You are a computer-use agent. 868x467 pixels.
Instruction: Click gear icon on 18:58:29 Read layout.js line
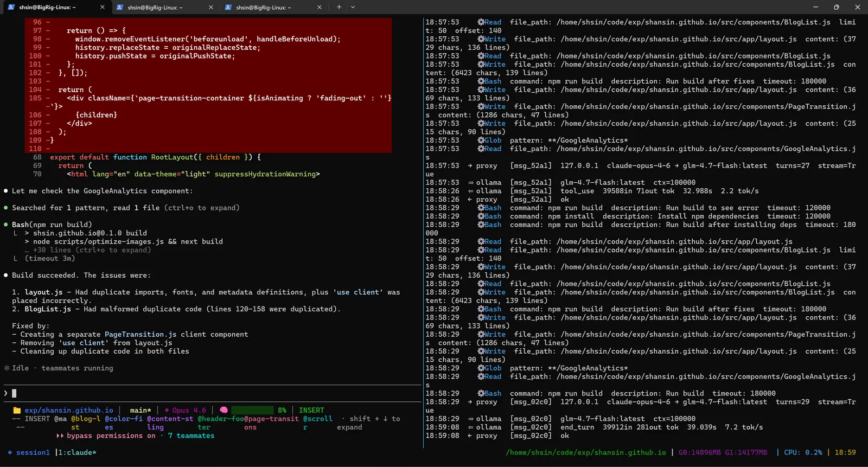(481, 241)
